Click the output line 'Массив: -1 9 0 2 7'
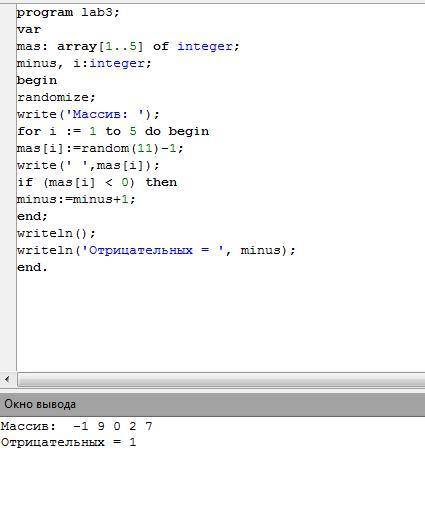 click(77, 426)
